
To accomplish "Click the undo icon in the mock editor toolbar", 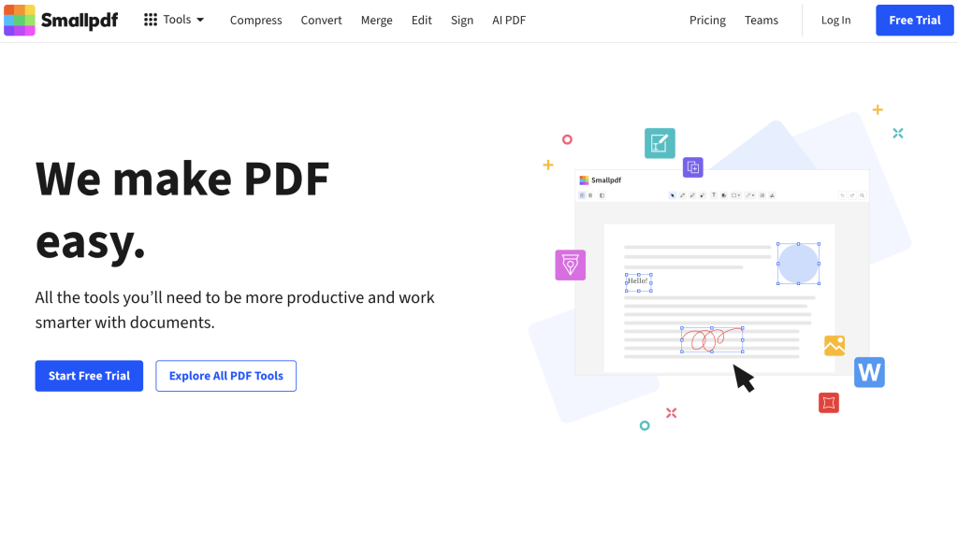I will click(x=842, y=195).
